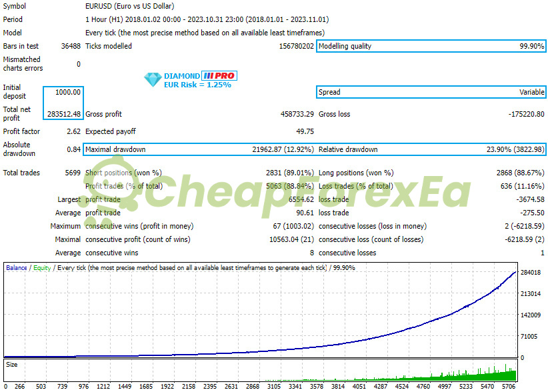Select Long positions value 2868 (88.67%)
Viewport: 548px width, 392px height.
pos(520,173)
